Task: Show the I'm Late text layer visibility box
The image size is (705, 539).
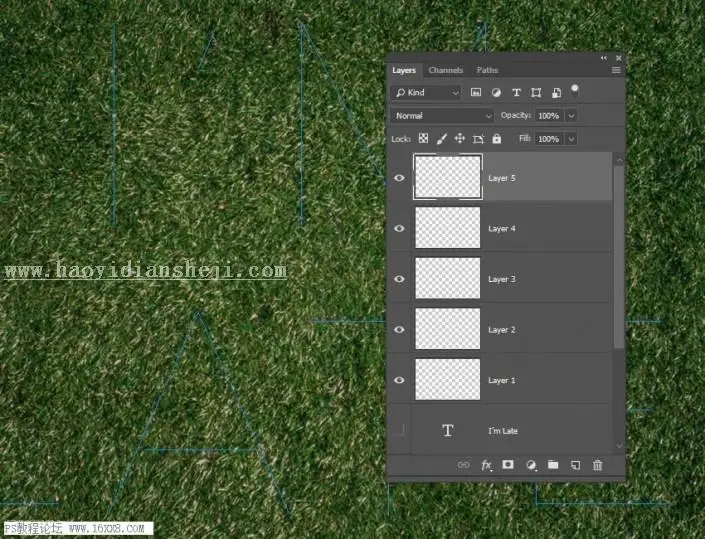Action: coord(399,431)
